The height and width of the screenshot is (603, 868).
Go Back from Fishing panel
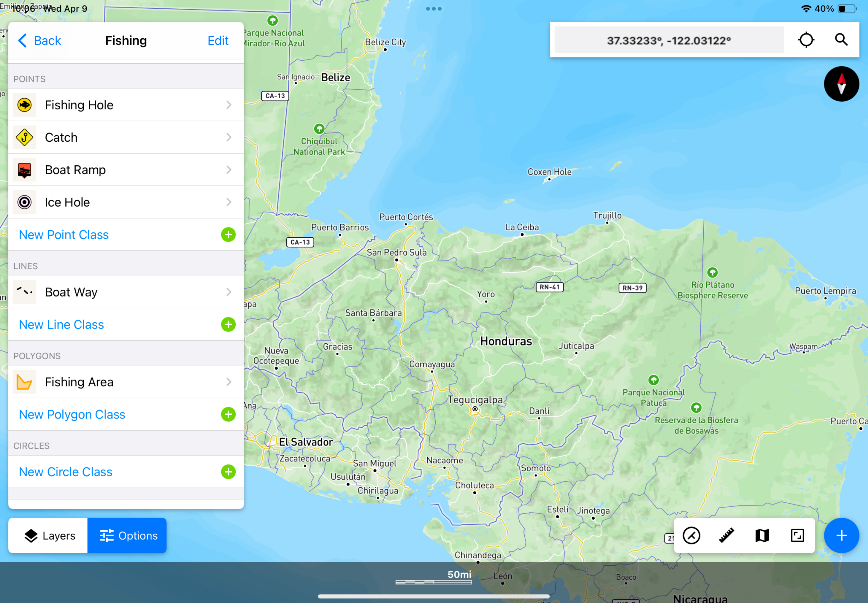click(x=40, y=40)
